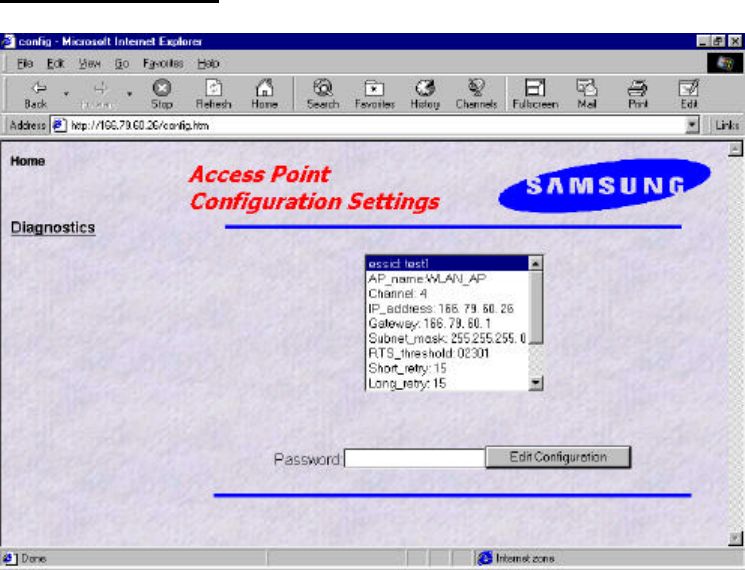Image resolution: width=745 pixels, height=570 pixels.
Task: Select 'Long_retry: 15' row
Action: 447,383
